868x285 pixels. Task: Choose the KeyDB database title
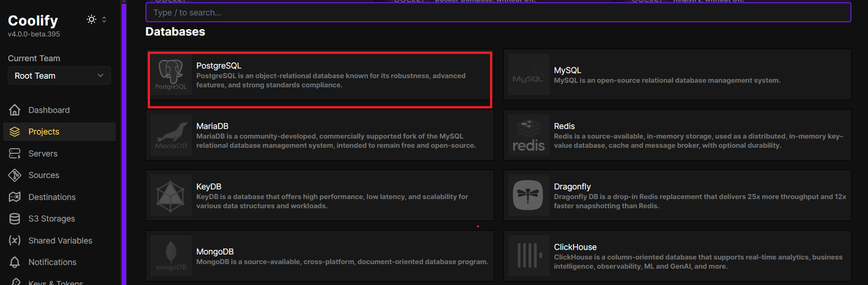click(209, 186)
